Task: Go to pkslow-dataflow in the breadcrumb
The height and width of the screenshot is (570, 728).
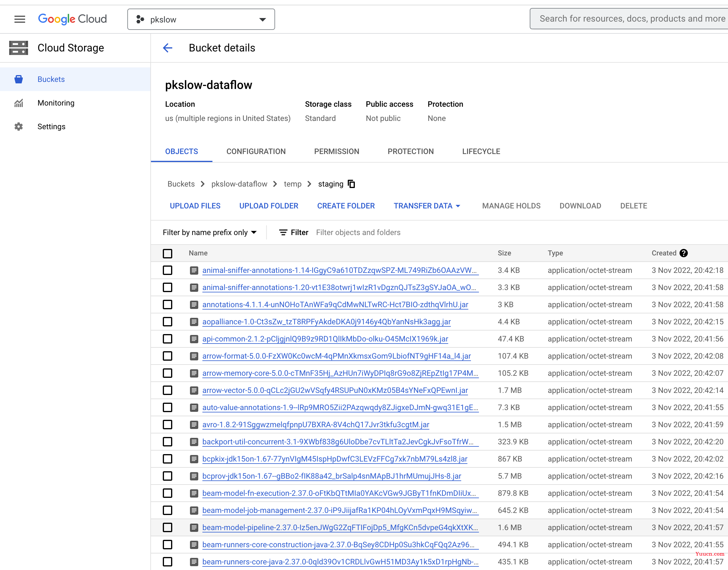Action: point(239,184)
